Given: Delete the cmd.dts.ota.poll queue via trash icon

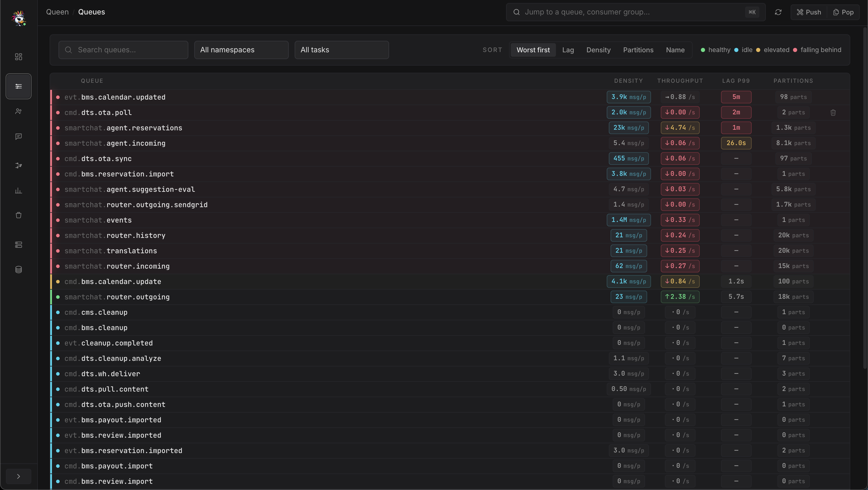Looking at the screenshot, I should [x=833, y=112].
